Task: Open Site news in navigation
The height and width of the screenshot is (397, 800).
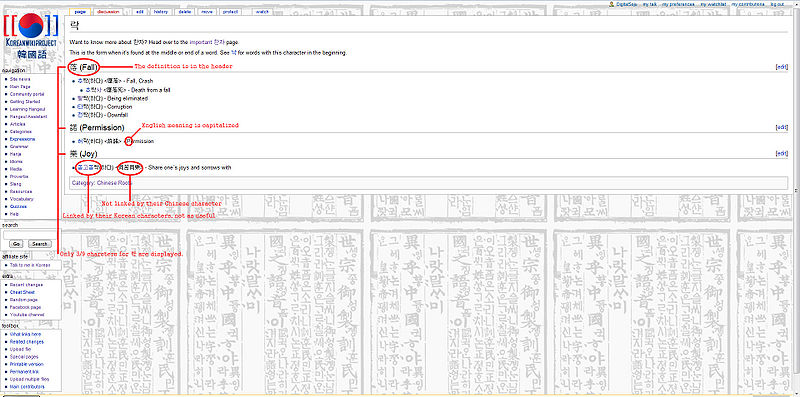Action: coord(20,80)
